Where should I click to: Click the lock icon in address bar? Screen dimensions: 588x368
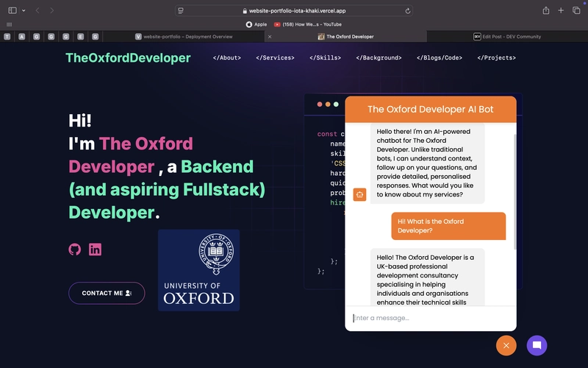[x=245, y=11]
